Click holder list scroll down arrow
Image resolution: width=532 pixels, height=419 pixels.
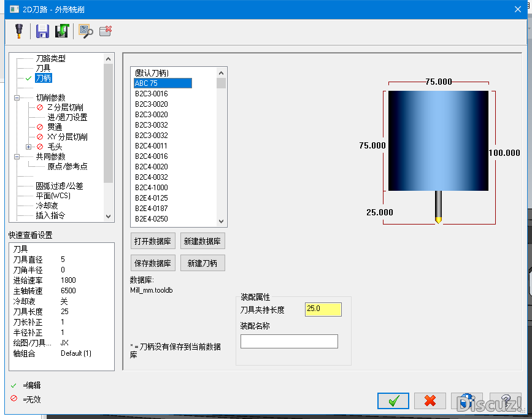222,221
